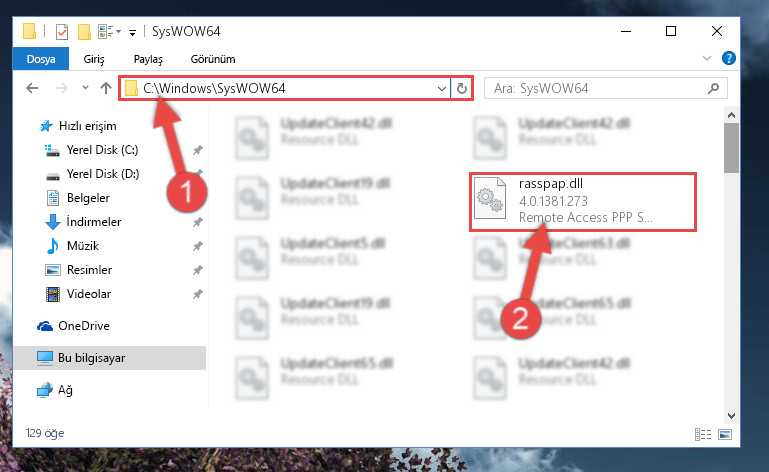Open the Dosya menu tab
Viewport: 769px width, 472px height.
pyautogui.click(x=41, y=59)
